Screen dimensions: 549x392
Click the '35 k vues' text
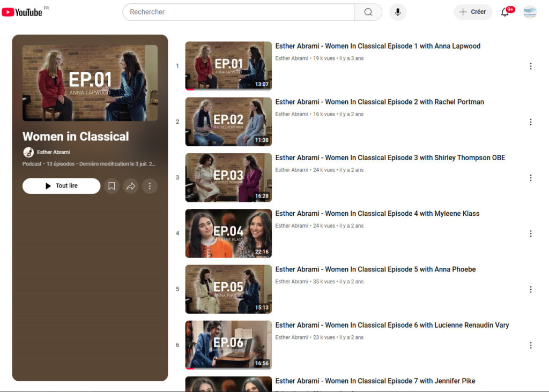point(324,282)
